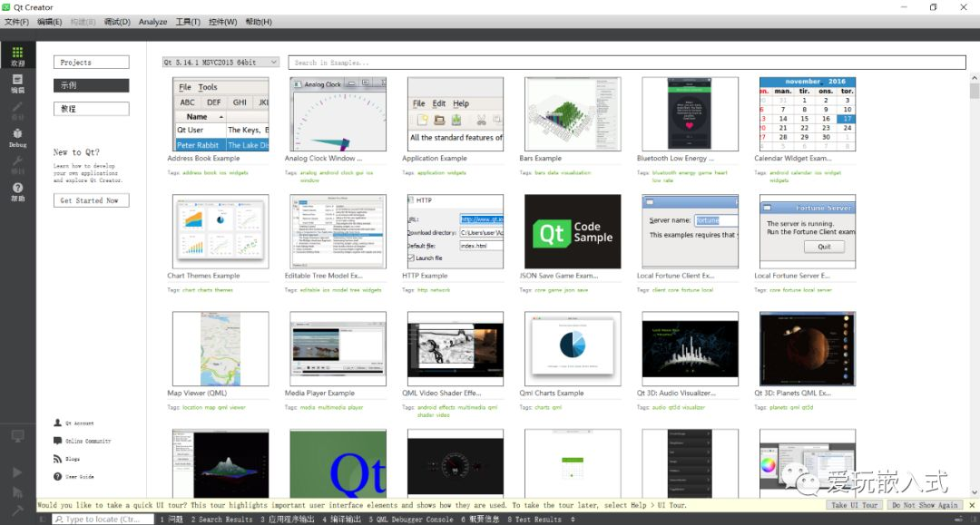
Task: Open the Map Viewer (QML) thumbnail
Action: [x=220, y=349]
